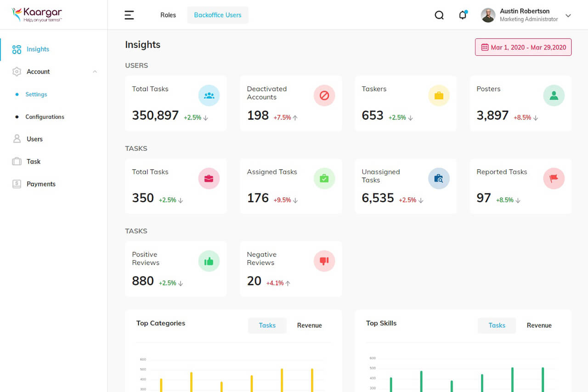Click Austin Robertson's profile avatar
588x392 pixels.
point(488,15)
